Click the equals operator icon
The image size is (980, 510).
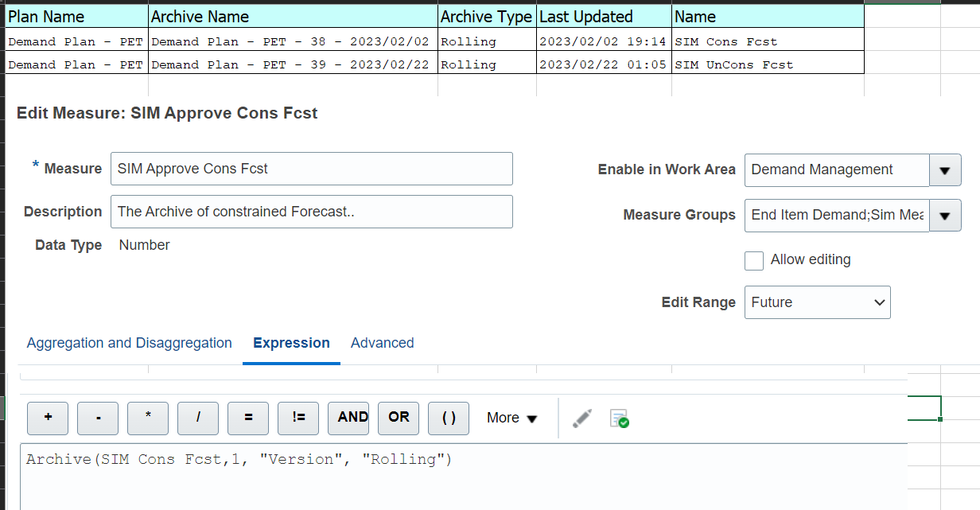[x=247, y=418]
